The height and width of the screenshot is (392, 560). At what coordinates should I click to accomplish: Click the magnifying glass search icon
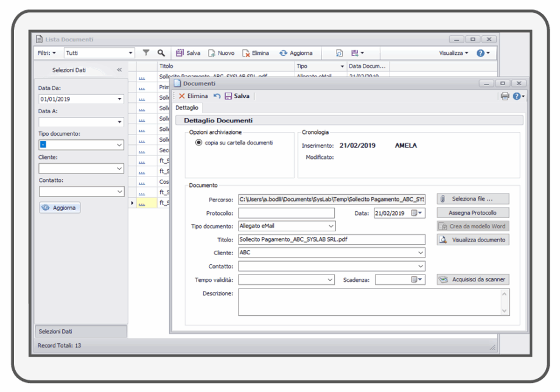161,53
